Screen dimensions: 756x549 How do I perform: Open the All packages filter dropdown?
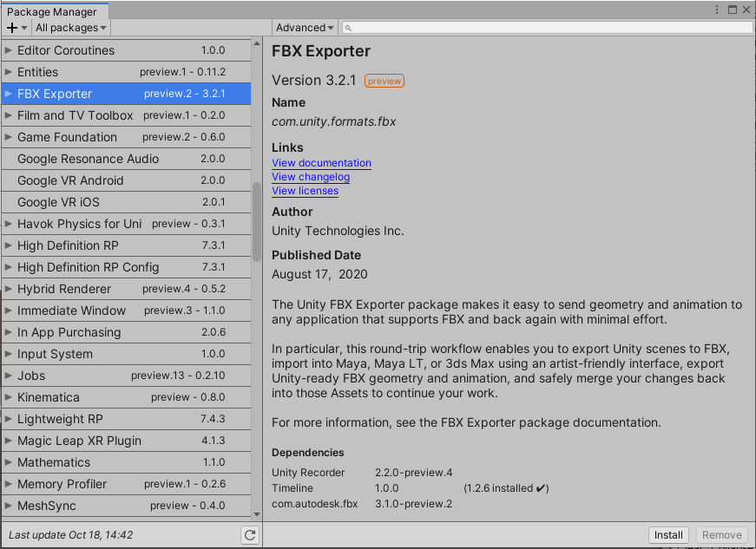[x=70, y=28]
